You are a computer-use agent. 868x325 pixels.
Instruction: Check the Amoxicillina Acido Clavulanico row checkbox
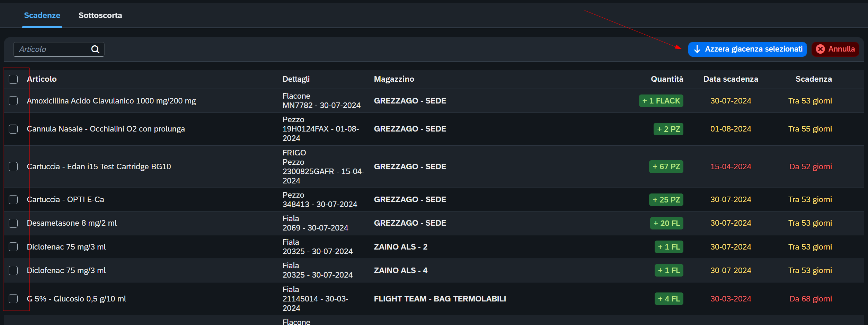pyautogui.click(x=13, y=101)
